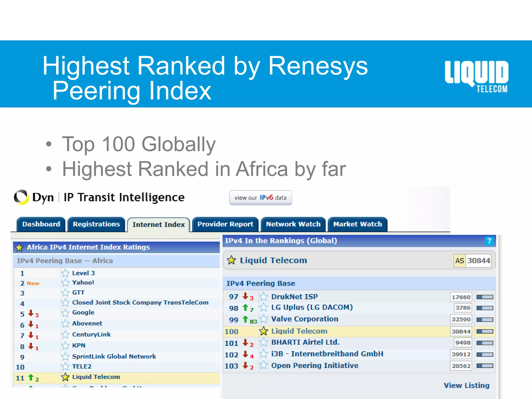
Task: Click the Dyn logo icon
Action: pos(21,197)
